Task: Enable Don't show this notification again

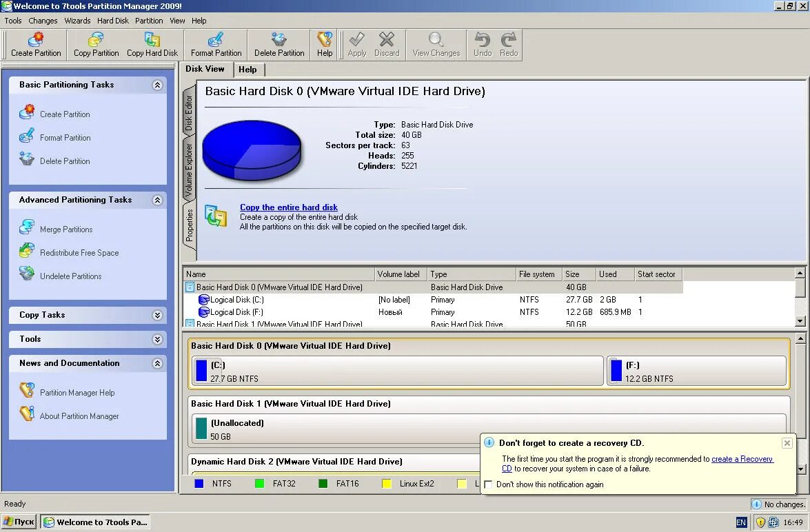Action: (488, 484)
